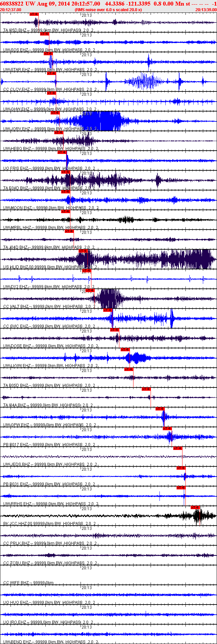Viewport: 217px width, 644px height.
Task: Click the CC WIFE BHZ empty trace label
Action: 28,583
